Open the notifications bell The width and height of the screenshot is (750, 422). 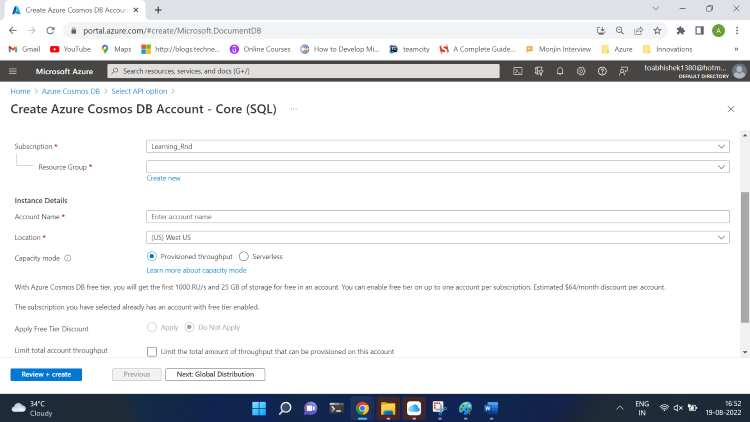[560, 71]
